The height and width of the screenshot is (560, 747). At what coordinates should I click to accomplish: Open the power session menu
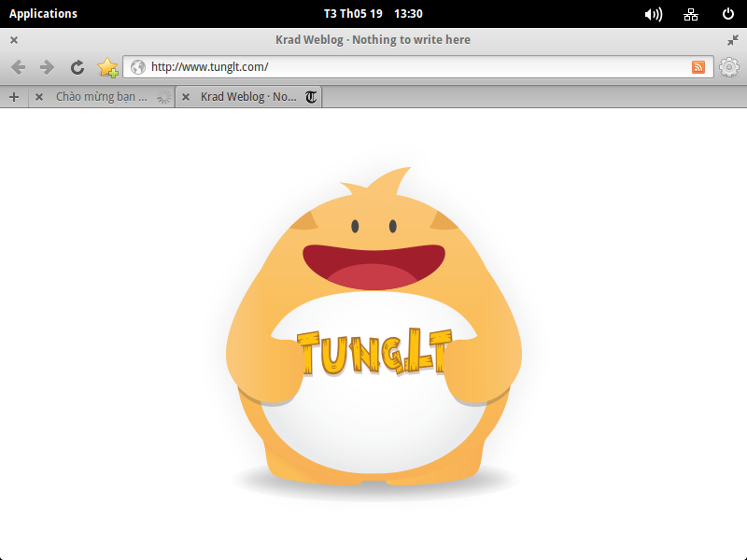(728, 14)
